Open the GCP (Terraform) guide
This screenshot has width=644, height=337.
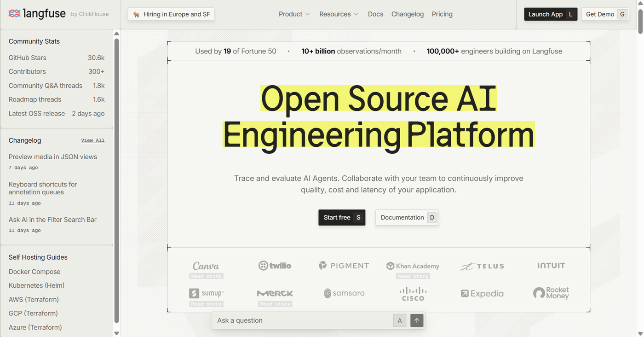pos(33,314)
